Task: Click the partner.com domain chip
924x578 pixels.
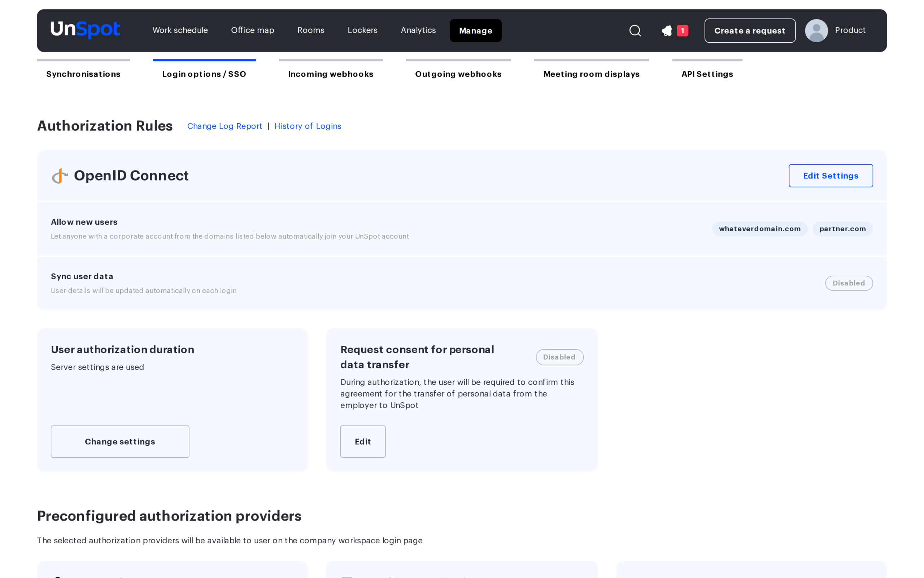Action: (x=843, y=229)
